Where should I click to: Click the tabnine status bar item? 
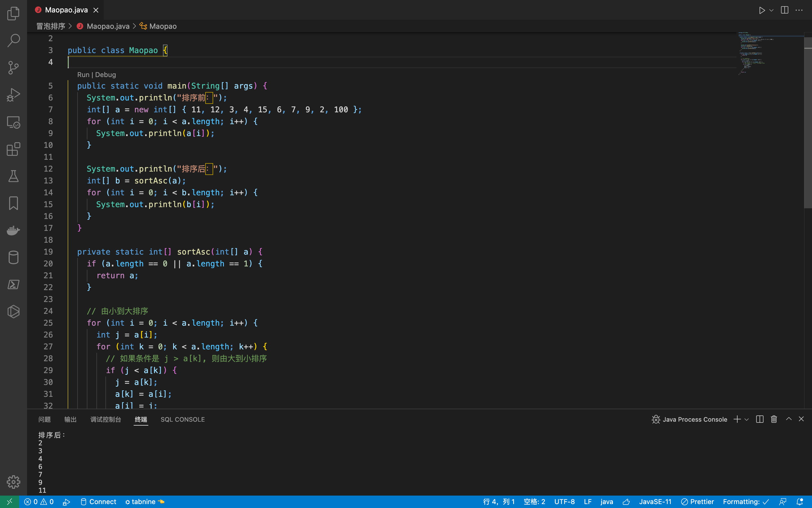[145, 502]
